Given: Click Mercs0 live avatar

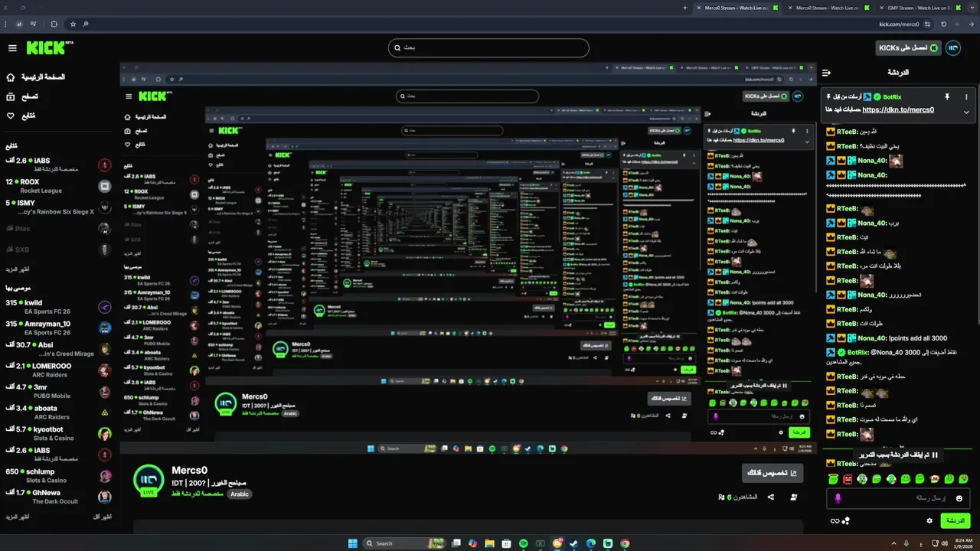Looking at the screenshot, I should click(149, 480).
